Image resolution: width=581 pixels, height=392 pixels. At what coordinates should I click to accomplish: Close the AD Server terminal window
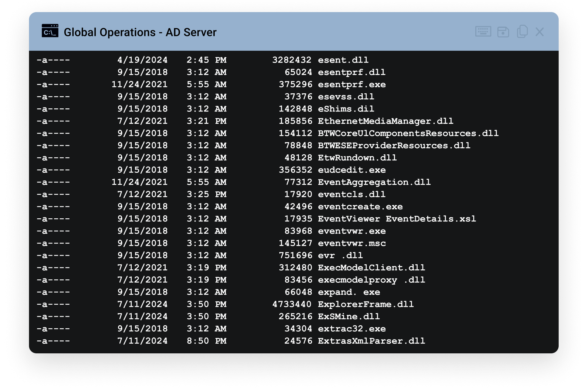540,32
